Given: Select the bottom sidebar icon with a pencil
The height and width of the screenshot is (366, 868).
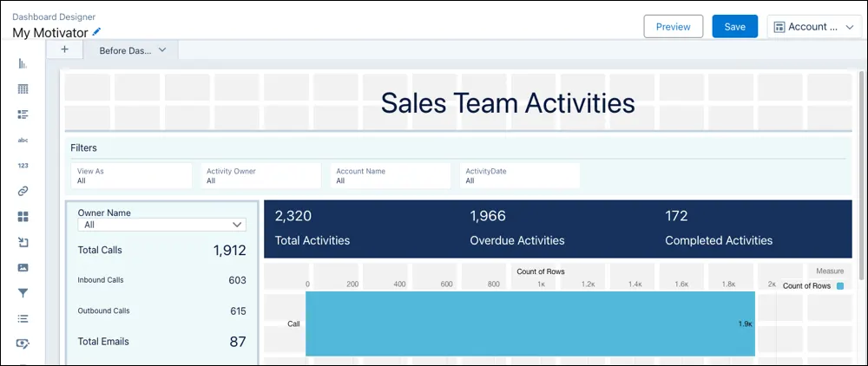Looking at the screenshot, I should point(23,344).
